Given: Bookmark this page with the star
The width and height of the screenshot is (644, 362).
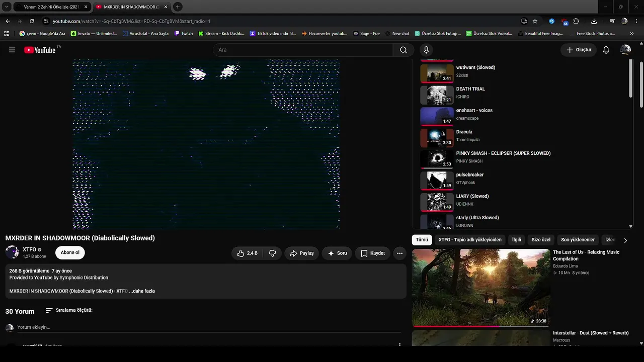Looking at the screenshot, I should point(535,21).
